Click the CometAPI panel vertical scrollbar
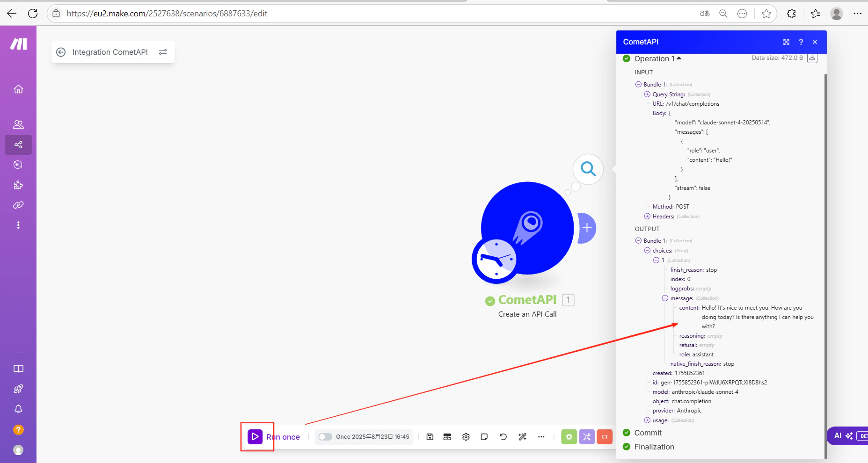This screenshot has height=463, width=868. pyautogui.click(x=825, y=267)
